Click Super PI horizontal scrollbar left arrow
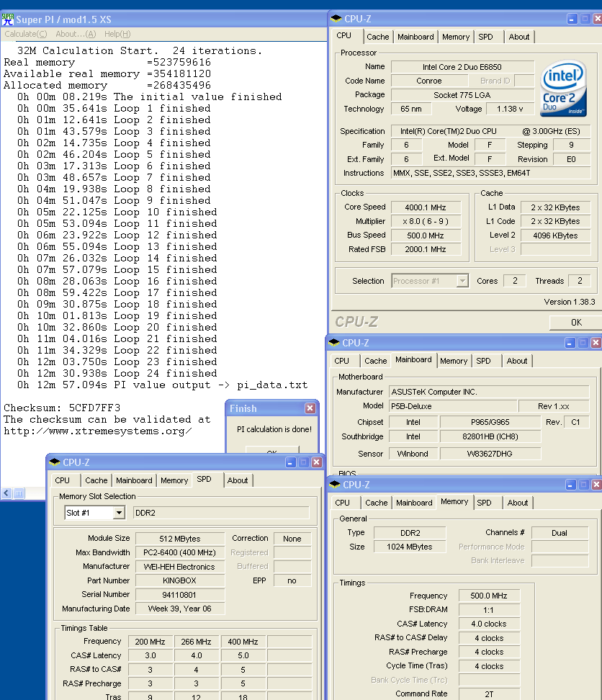The image size is (602, 700). (x=6, y=493)
